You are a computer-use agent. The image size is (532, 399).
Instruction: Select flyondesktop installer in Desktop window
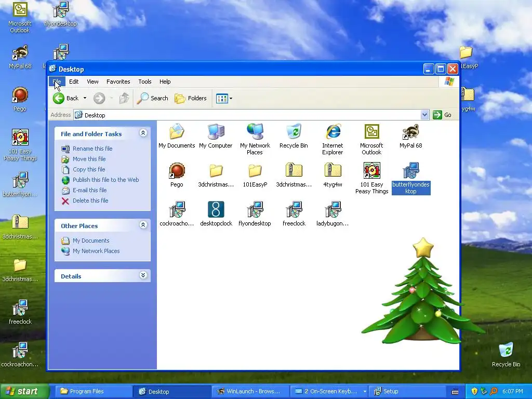(255, 214)
